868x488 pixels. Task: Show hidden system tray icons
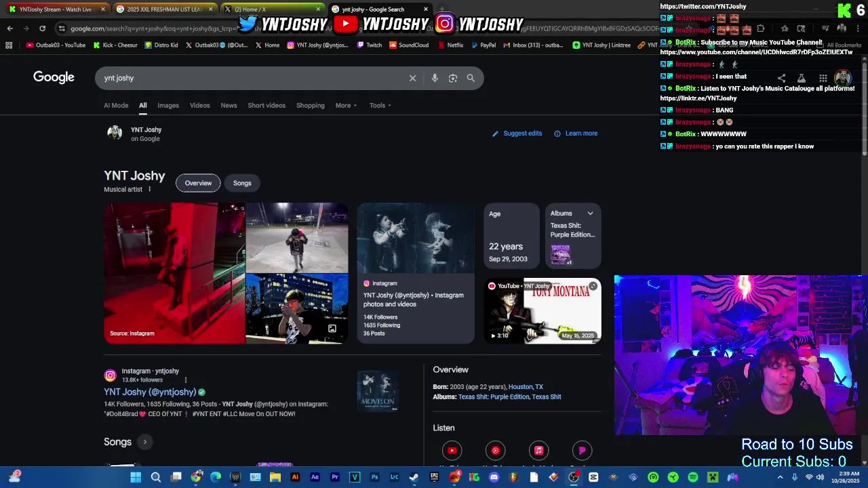pyautogui.click(x=780, y=477)
